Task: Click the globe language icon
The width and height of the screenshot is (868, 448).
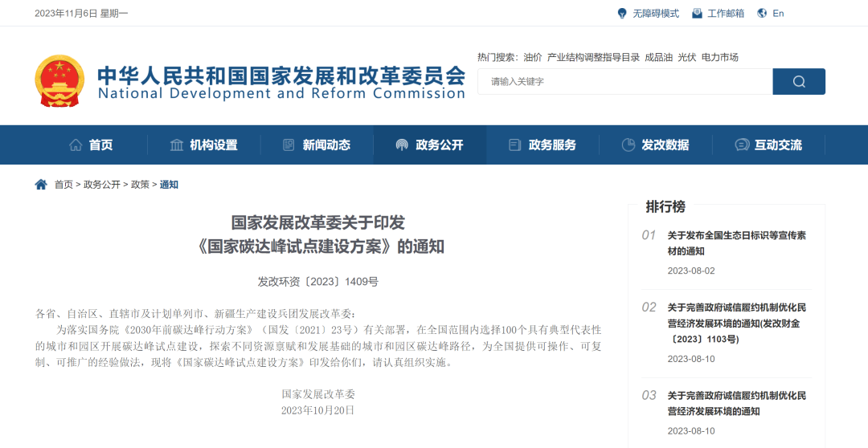Action: pyautogui.click(x=762, y=14)
